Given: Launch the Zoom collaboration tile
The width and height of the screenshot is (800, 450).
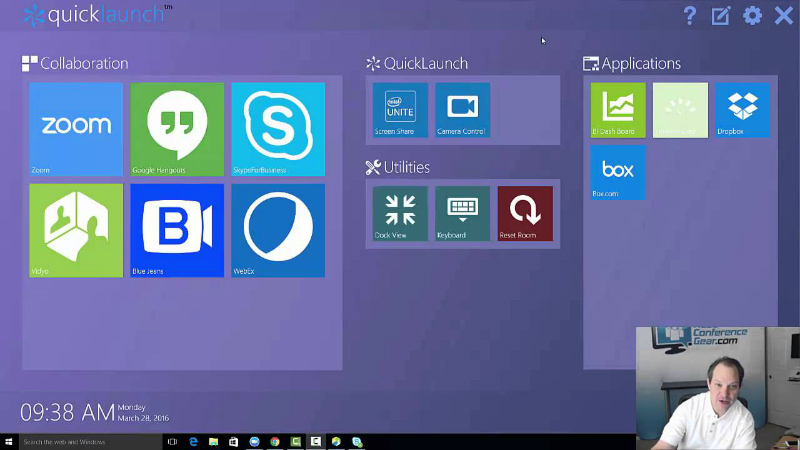Looking at the screenshot, I should pos(76,128).
